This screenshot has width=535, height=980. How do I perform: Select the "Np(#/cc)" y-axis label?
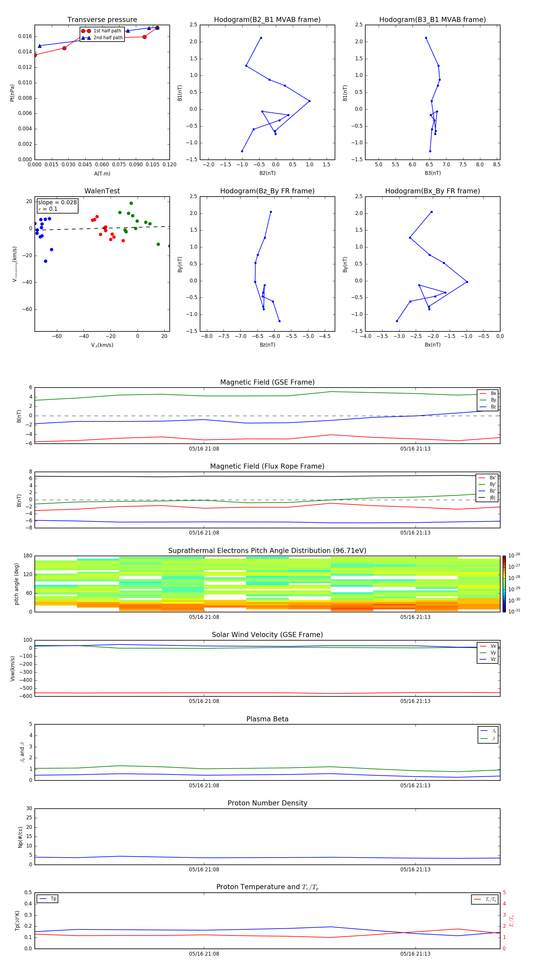tap(20, 837)
